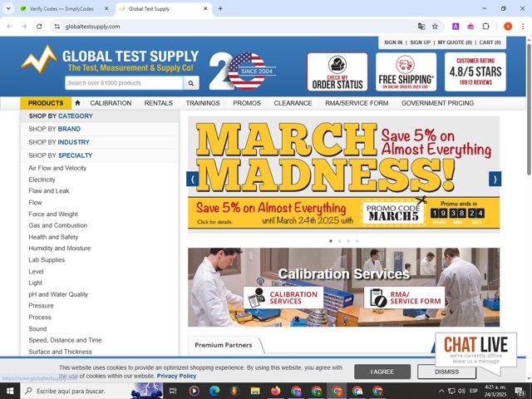This screenshot has height=399, width=532.
Task: Open Chrome three-dot menu
Action: [x=523, y=26]
